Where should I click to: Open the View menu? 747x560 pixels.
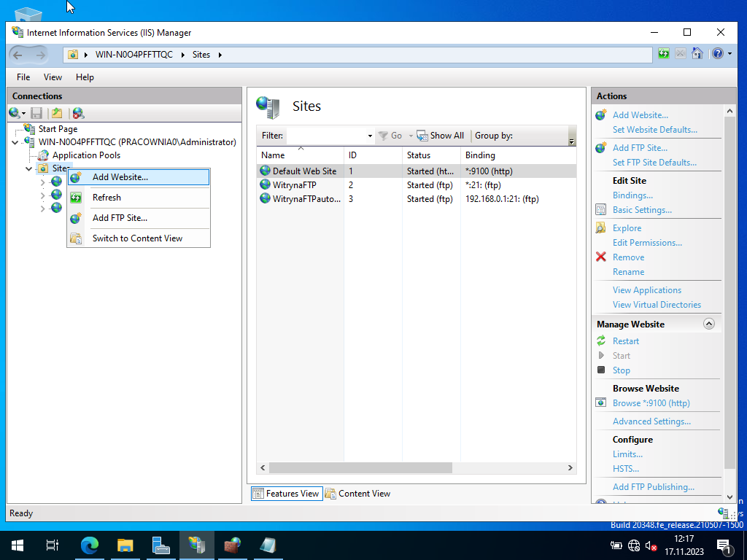click(x=53, y=77)
